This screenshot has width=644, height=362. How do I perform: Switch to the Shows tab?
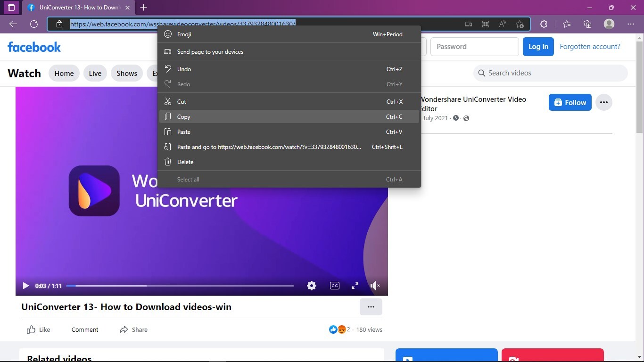[x=127, y=73]
